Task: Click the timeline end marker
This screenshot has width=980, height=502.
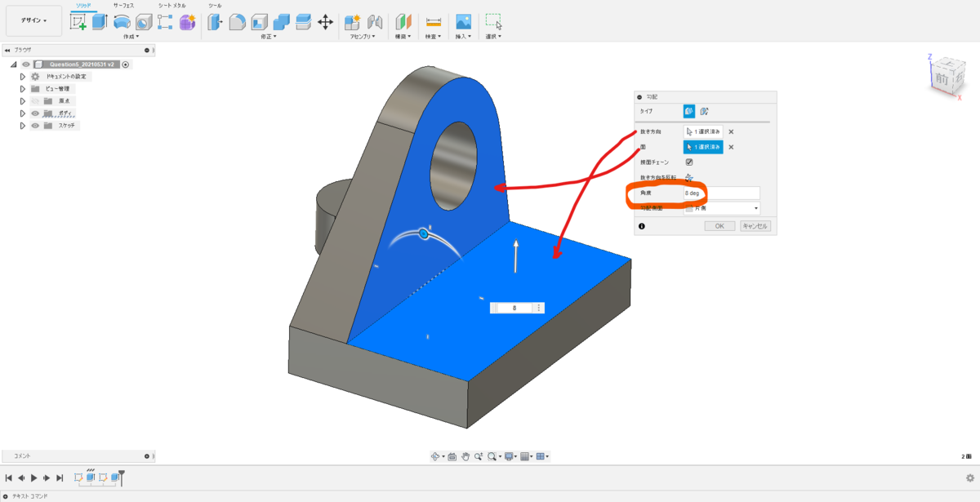Action: pos(122,478)
